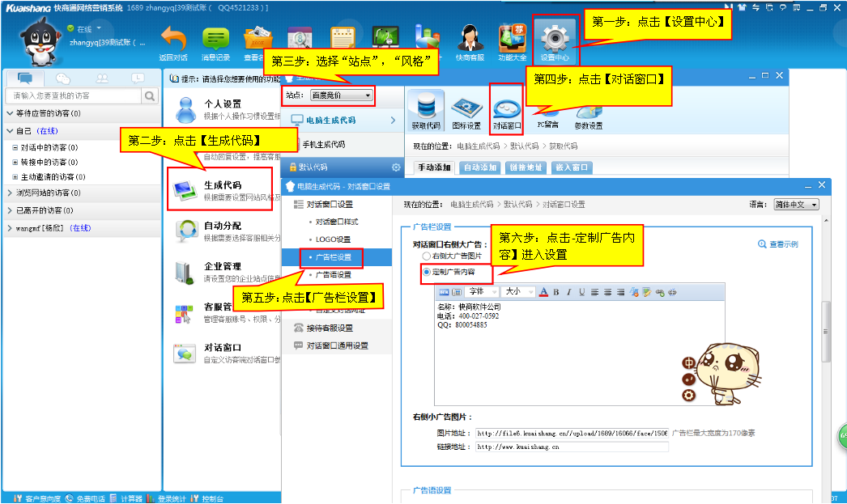Select the 定制广告内容 radio option
The height and width of the screenshot is (504, 847).
coord(426,272)
